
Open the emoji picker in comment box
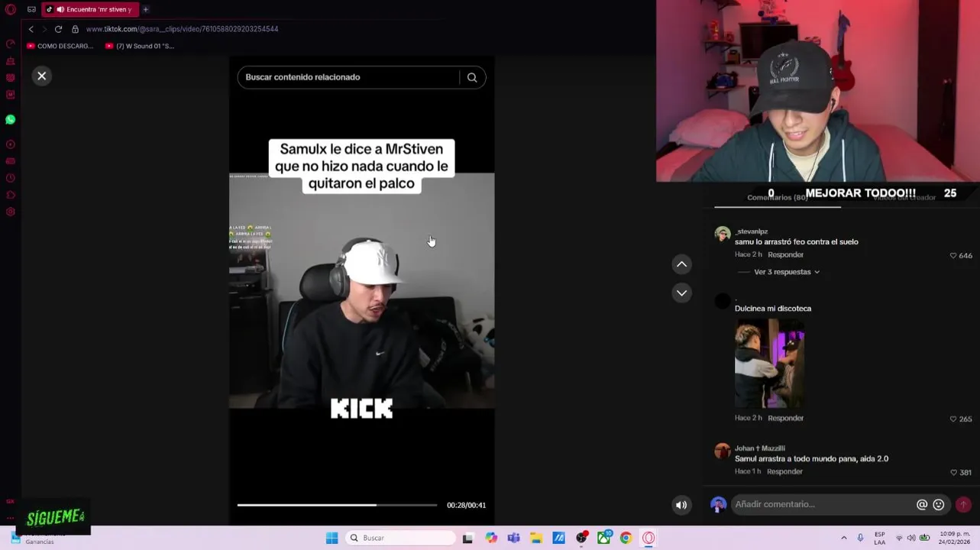tap(939, 504)
